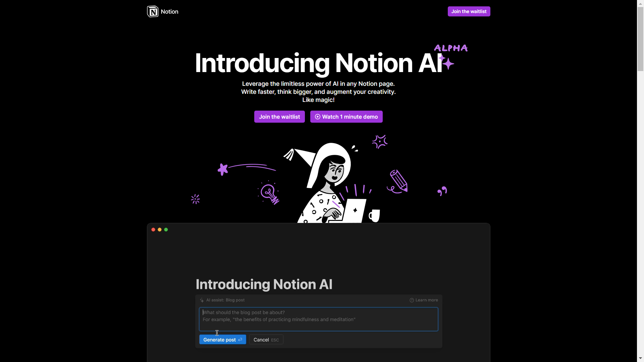This screenshot has width=644, height=362.
Task: Click the Watch 1 minute demo button
Action: click(346, 116)
